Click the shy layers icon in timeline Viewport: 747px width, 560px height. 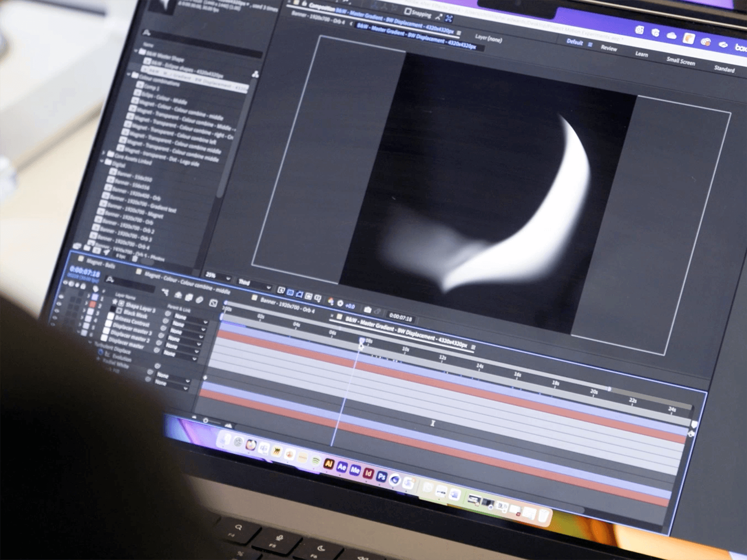pyautogui.click(x=178, y=295)
